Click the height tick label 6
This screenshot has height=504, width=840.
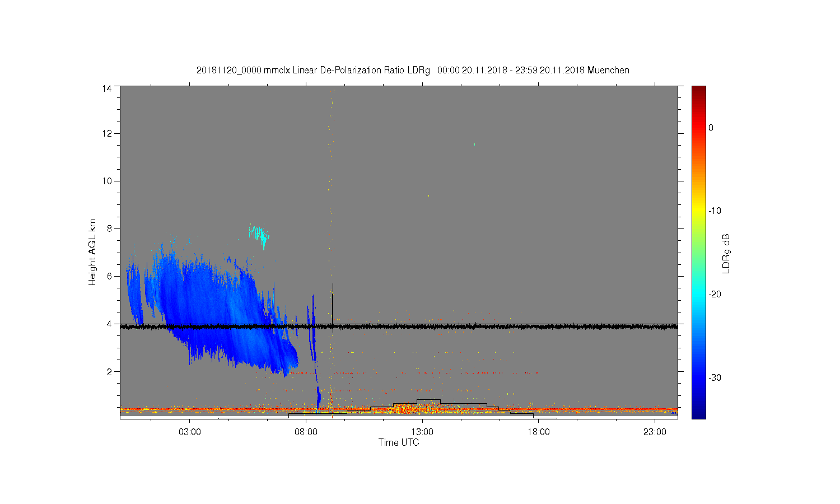tap(109, 276)
